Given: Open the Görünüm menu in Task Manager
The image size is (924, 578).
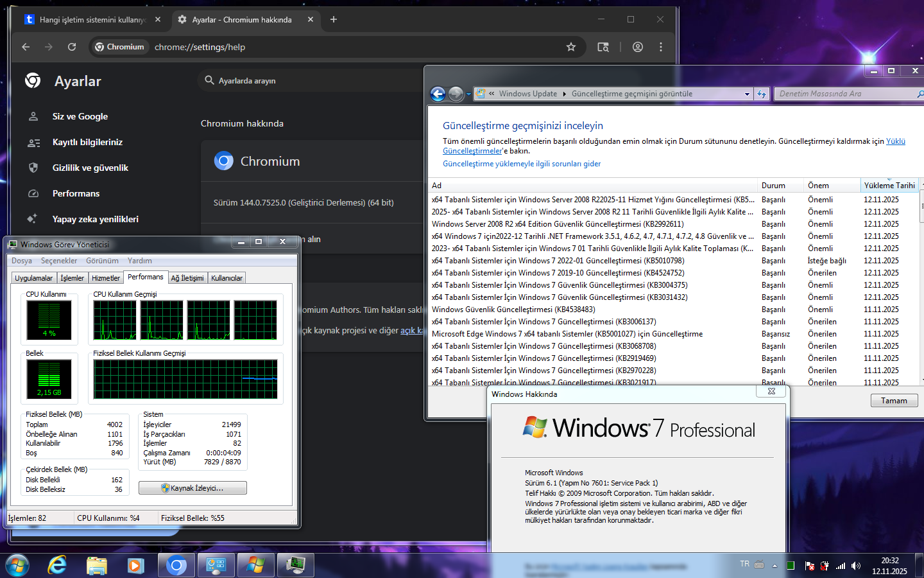Looking at the screenshot, I should click(x=102, y=261).
